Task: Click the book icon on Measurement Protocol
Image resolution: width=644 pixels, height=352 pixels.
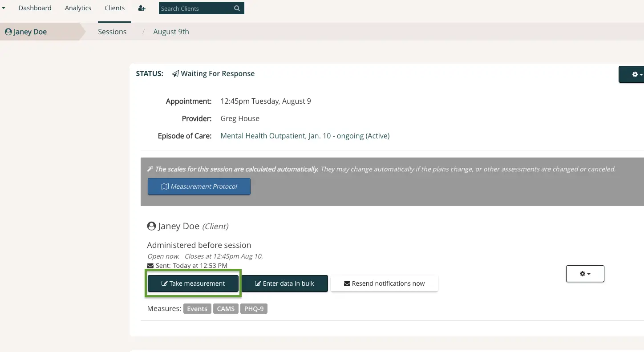Action: [165, 186]
